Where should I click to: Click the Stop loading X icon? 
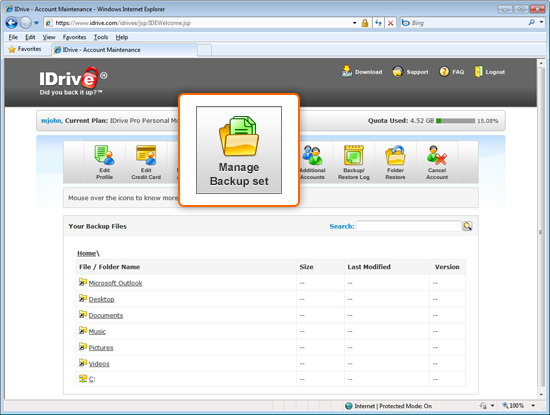390,23
